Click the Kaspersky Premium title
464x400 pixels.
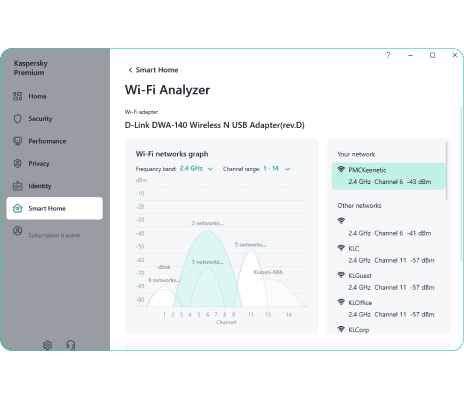point(30,68)
